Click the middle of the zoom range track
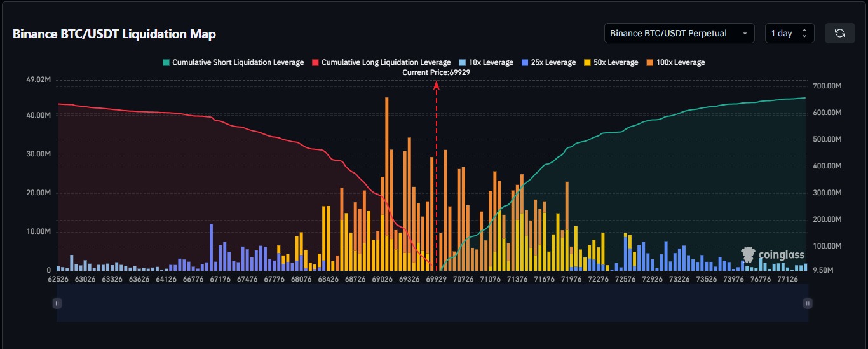Screen dimensions: 868x349 click(x=432, y=304)
